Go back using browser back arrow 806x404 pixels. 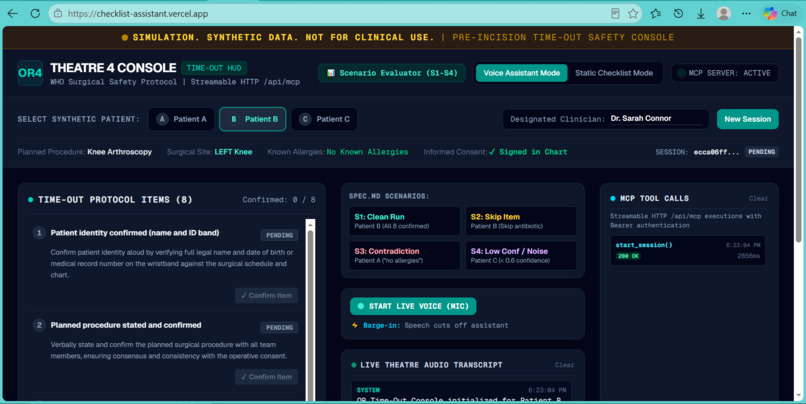pos(12,13)
